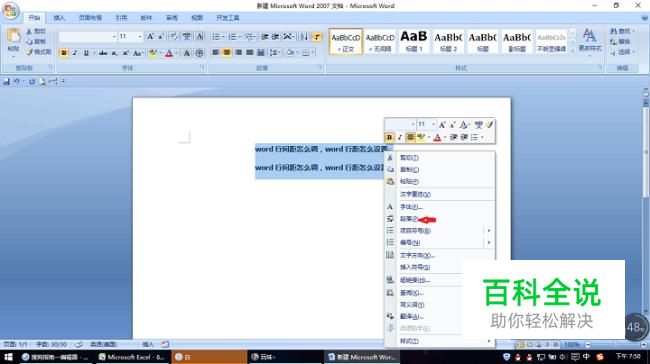Undo from Quick Access Toolbar
The height and width of the screenshot is (364, 650).
(17, 82)
